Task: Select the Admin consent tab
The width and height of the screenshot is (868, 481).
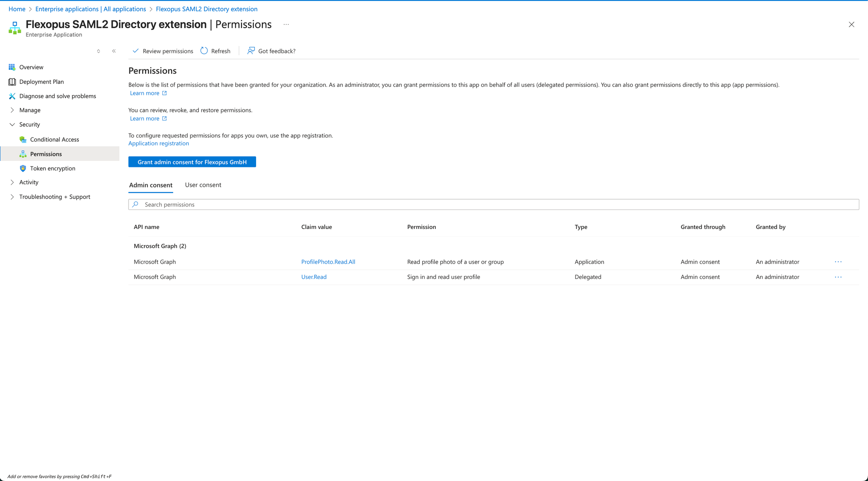Action: pos(151,185)
